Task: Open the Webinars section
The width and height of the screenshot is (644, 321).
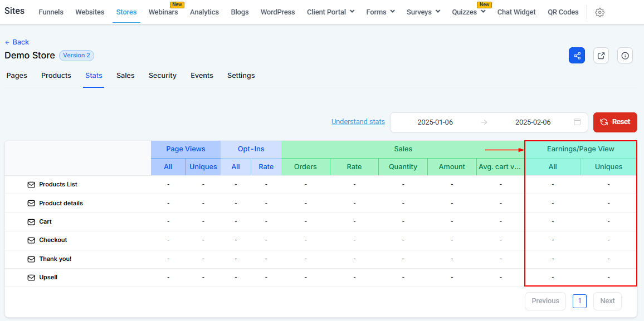Action: pos(163,12)
